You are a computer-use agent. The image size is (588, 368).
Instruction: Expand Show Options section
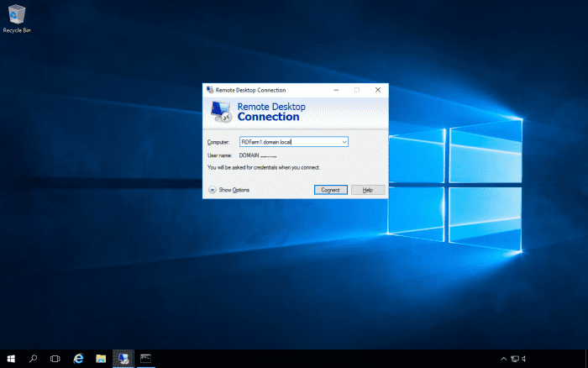[228, 190]
